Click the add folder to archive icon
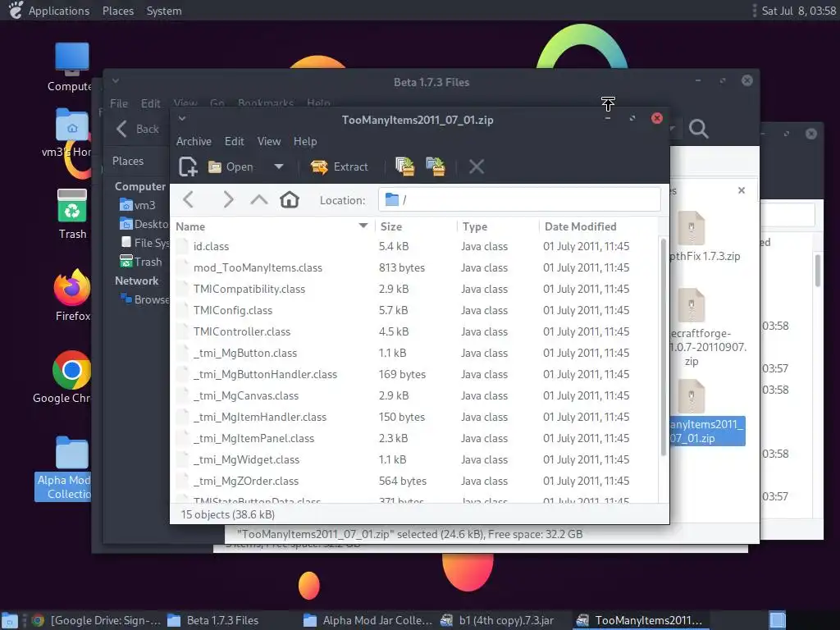 (x=436, y=167)
